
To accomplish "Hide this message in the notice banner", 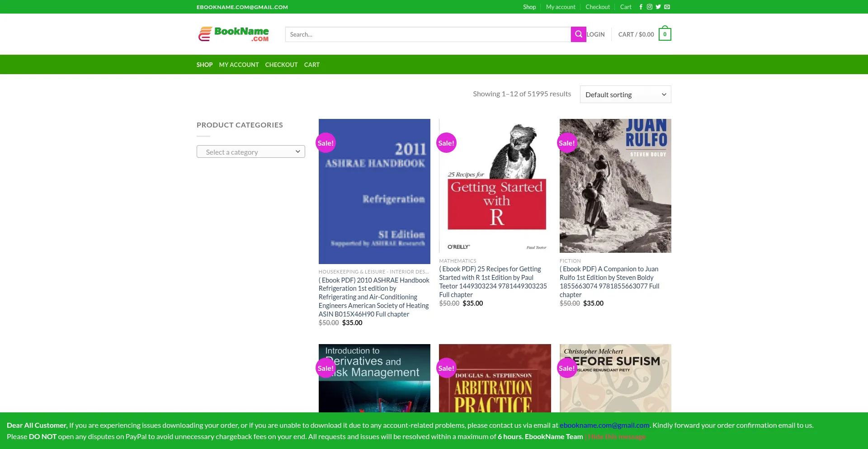I will tap(617, 437).
